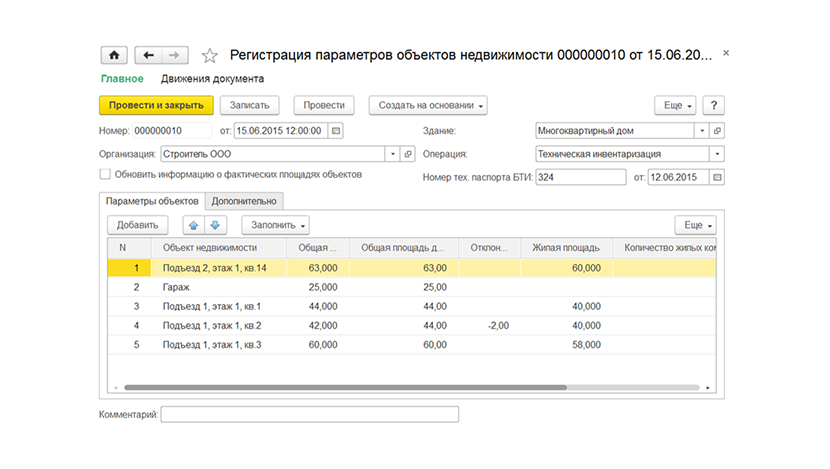Open the Заполнить dropdown menu
This screenshot has width=830, height=469.
(275, 225)
